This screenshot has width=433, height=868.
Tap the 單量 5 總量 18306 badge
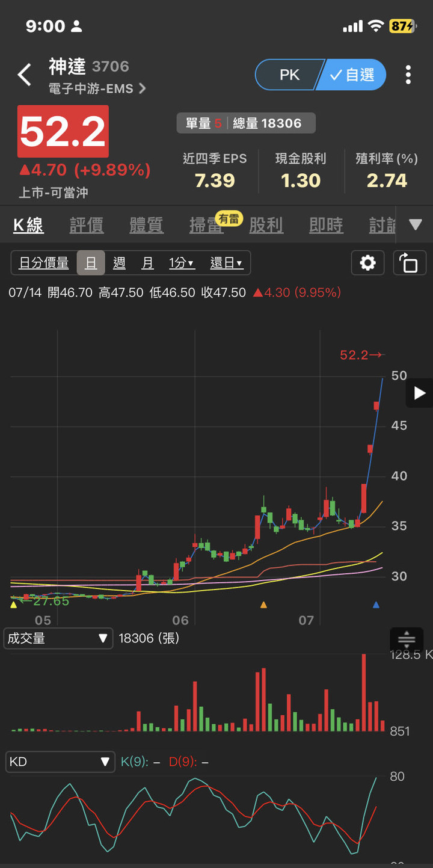pos(245,124)
